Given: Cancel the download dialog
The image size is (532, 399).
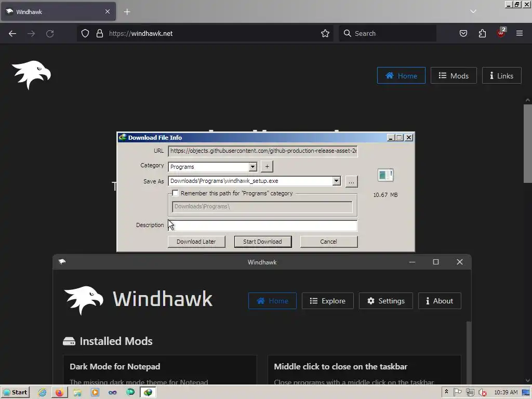Looking at the screenshot, I should [328, 242].
